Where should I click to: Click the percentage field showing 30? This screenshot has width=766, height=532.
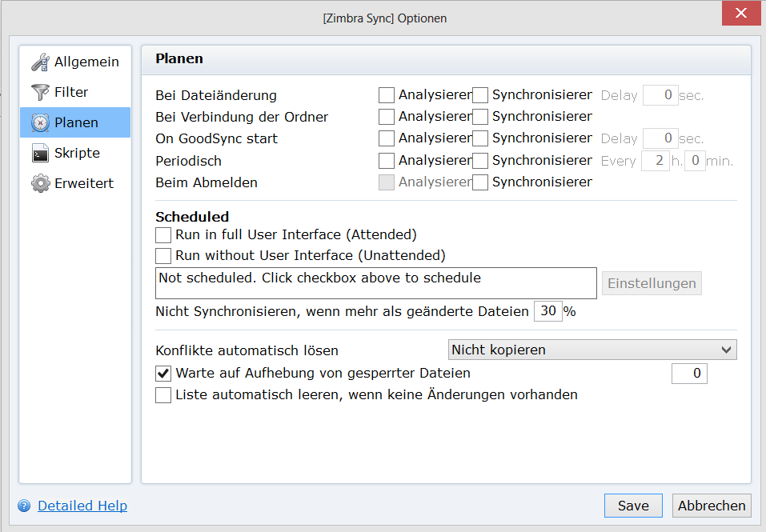[x=548, y=311]
